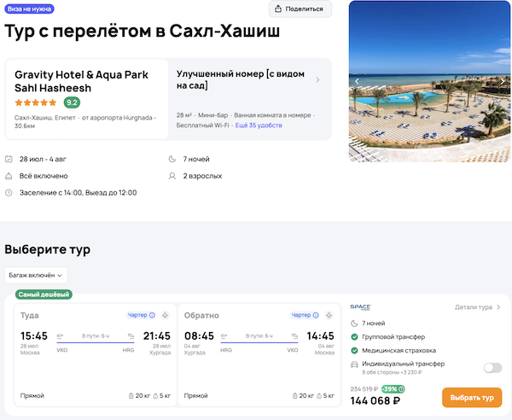Viewport: 512px width, 420px height.
Task: Click the airline logo icon on Обратно card
Action: click(x=328, y=315)
